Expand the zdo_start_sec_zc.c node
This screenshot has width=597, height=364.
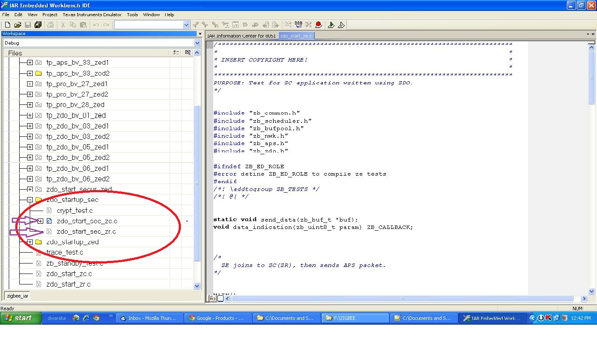(40, 221)
